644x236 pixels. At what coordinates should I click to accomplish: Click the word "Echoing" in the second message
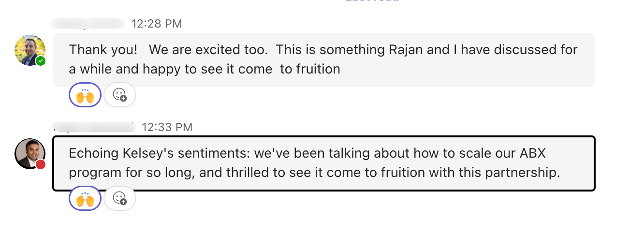92,153
